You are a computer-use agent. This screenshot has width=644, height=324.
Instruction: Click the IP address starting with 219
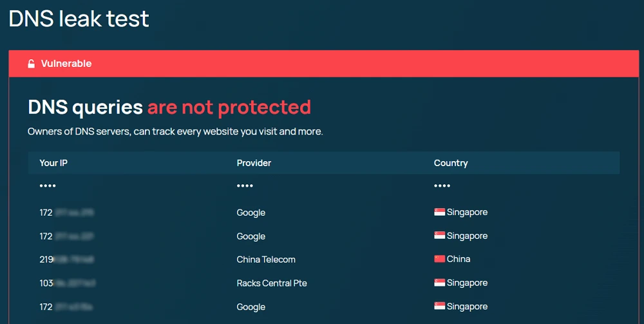(x=67, y=260)
